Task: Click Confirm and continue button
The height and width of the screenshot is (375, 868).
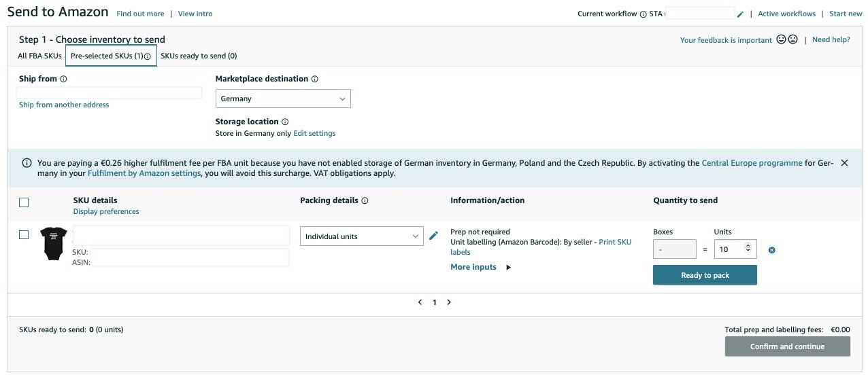Action: (787, 346)
